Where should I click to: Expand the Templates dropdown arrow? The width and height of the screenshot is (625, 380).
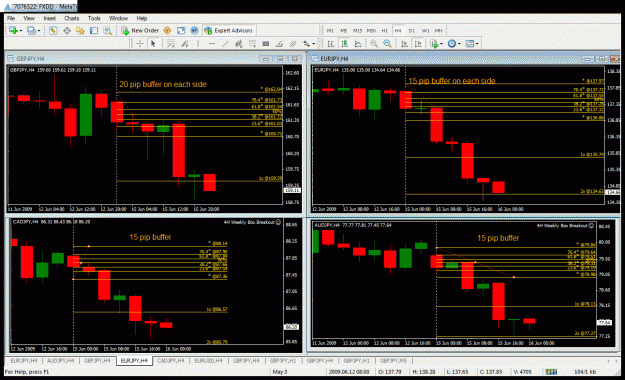pyautogui.click(x=477, y=44)
